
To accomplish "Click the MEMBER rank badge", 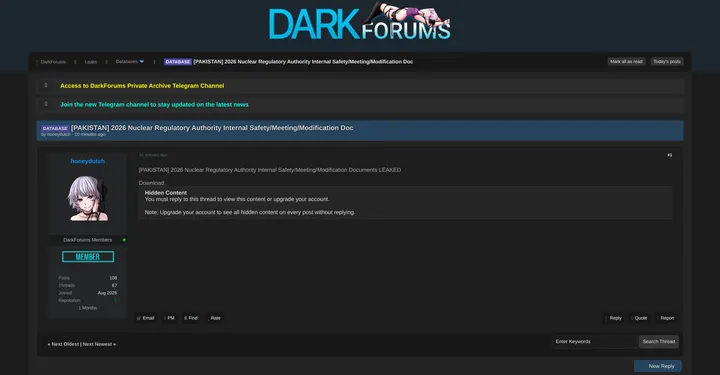I will (x=88, y=257).
